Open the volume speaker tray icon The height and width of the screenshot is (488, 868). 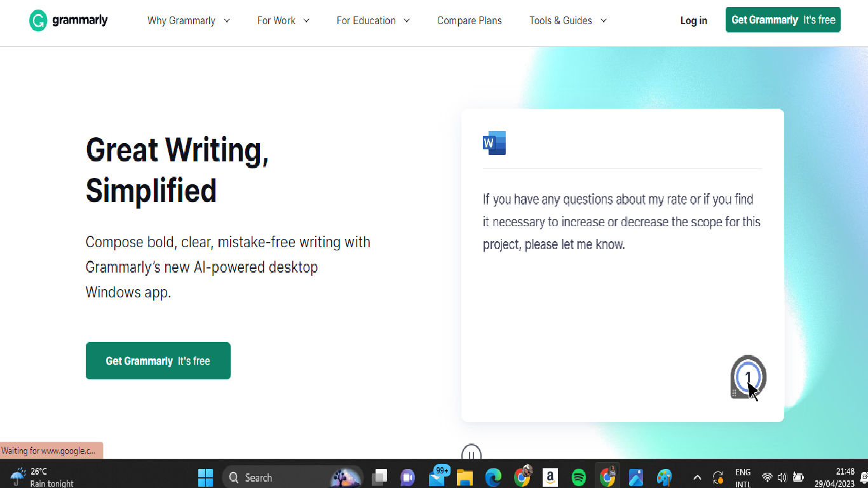(782, 477)
